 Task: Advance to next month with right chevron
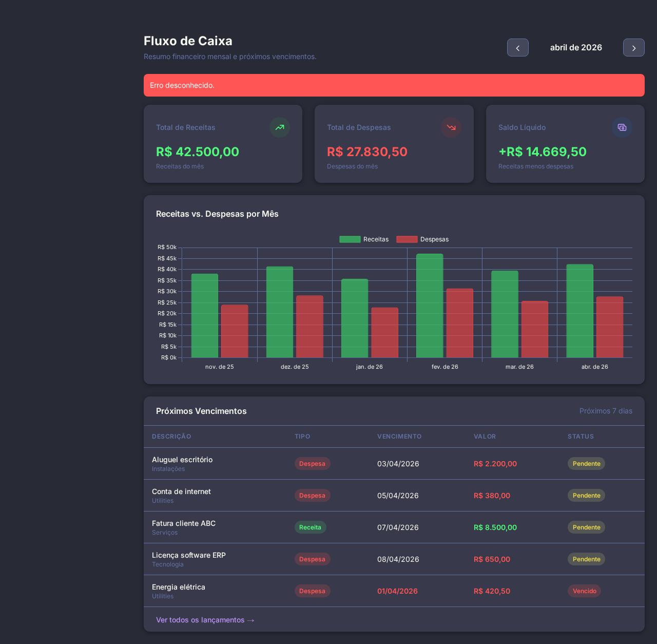pyautogui.click(x=633, y=48)
